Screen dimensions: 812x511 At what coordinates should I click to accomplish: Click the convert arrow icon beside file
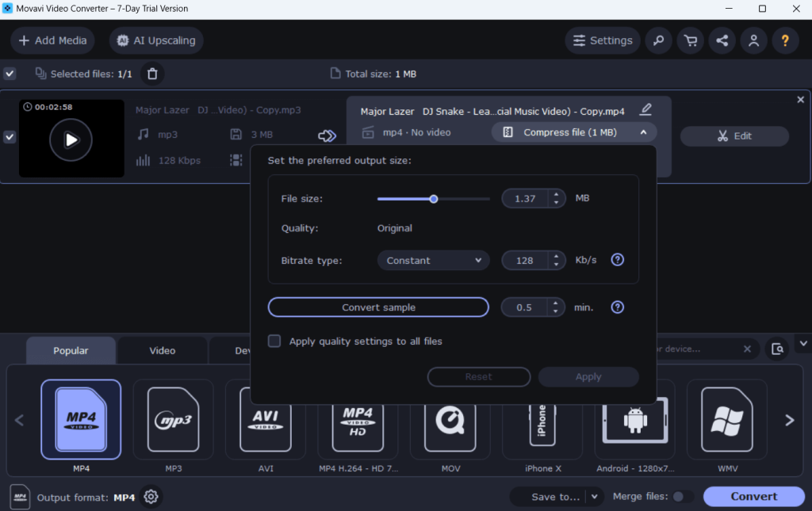point(327,135)
